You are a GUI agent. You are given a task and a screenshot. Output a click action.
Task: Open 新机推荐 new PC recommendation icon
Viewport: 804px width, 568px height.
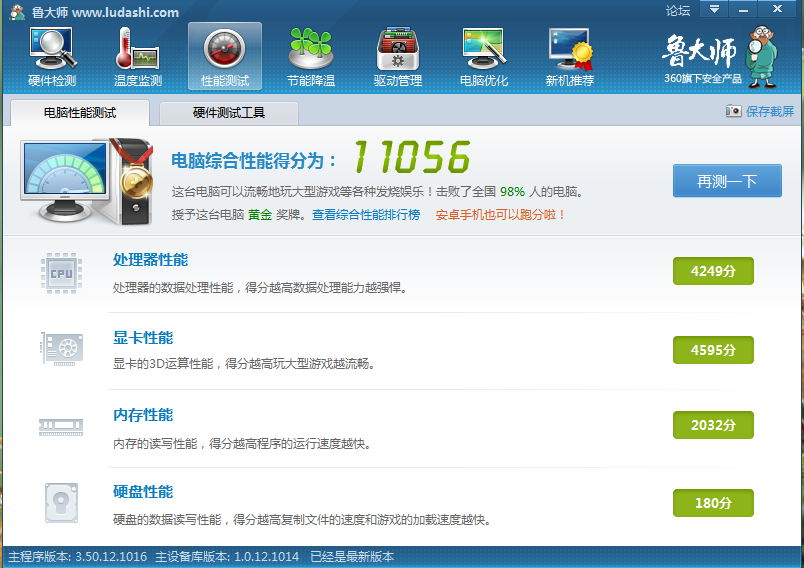click(x=570, y=57)
